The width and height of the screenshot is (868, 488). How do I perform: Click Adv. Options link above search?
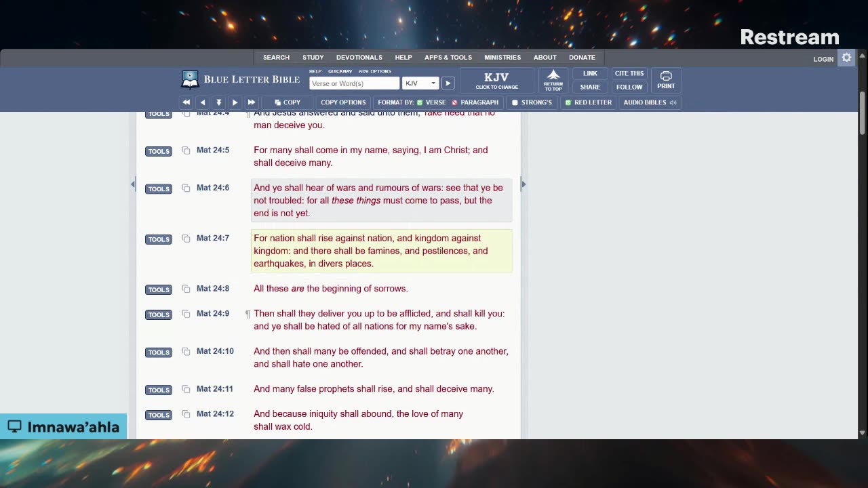(x=375, y=71)
